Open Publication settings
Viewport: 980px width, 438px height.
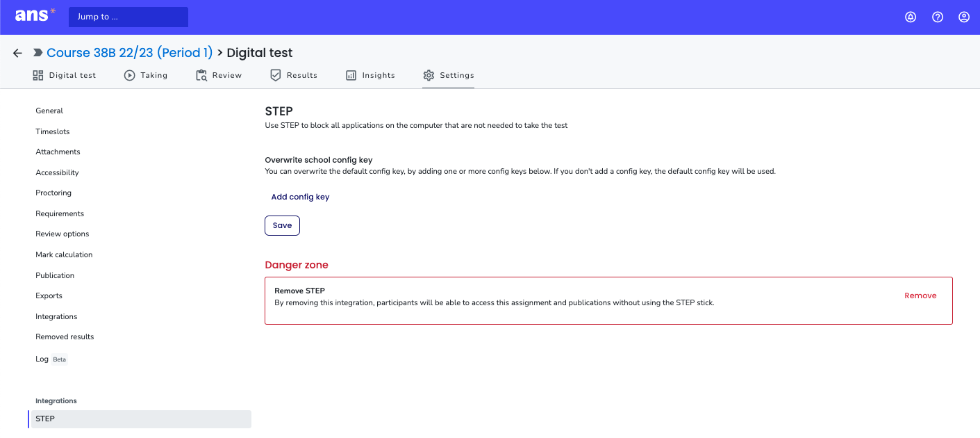click(x=55, y=275)
